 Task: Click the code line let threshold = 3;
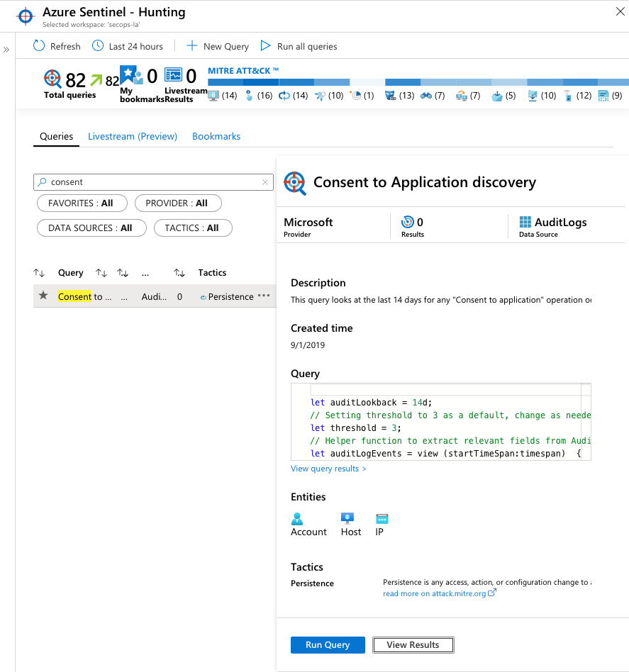356,427
